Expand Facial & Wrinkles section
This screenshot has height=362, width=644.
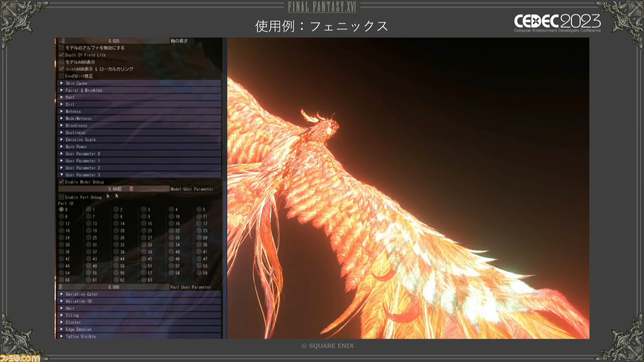point(139,90)
